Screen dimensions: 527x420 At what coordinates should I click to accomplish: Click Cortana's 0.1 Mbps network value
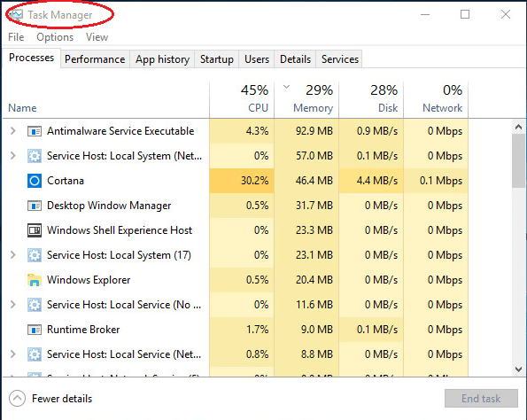coord(440,181)
